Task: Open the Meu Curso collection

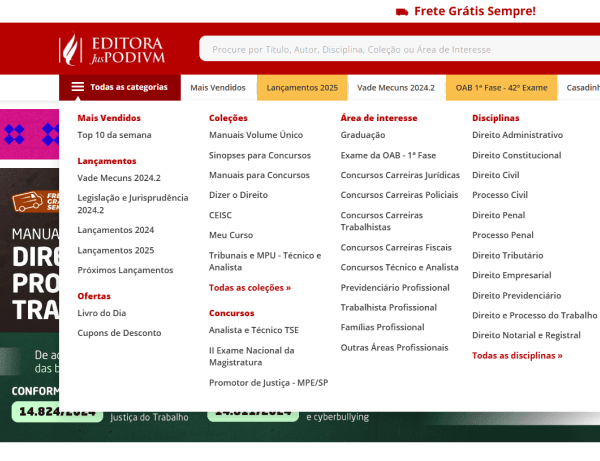Action: point(231,235)
